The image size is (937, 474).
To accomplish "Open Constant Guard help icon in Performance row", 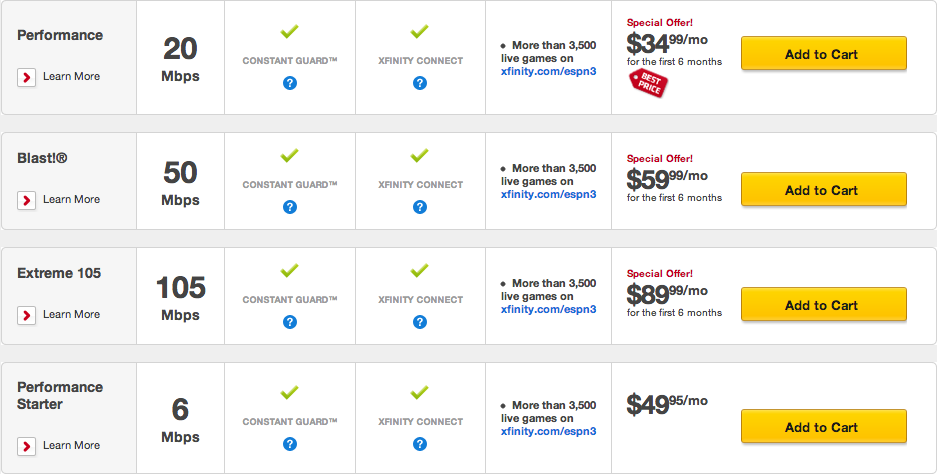I will coord(290,83).
